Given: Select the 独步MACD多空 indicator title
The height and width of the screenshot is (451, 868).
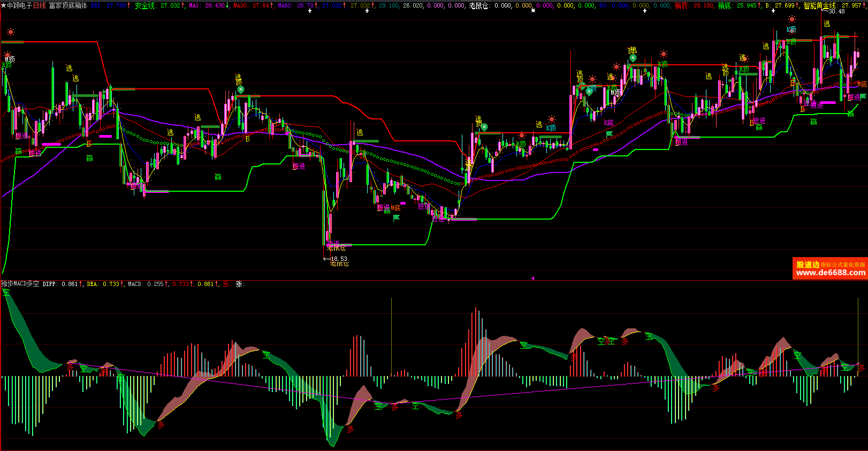Looking at the screenshot, I should (20, 284).
